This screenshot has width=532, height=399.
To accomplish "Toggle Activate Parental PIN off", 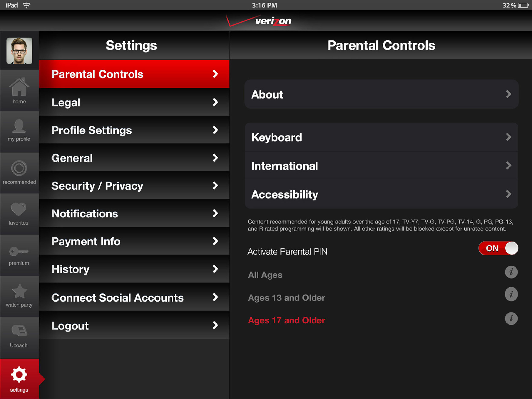I will pyautogui.click(x=498, y=248).
